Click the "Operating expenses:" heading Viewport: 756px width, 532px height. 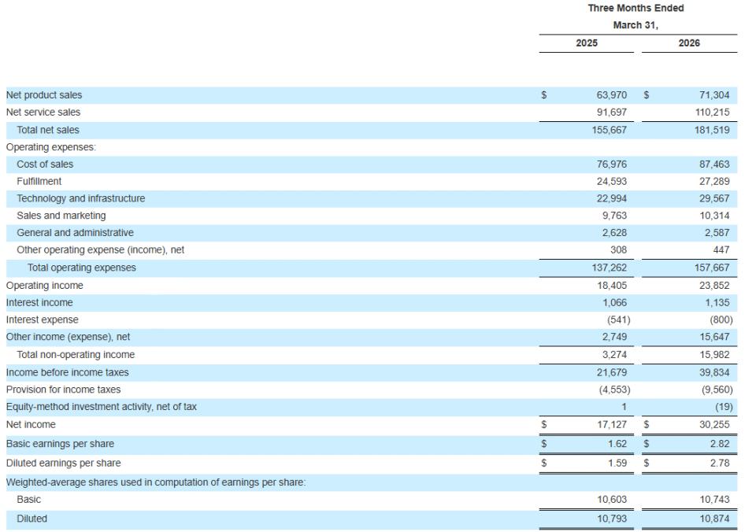tap(50, 147)
